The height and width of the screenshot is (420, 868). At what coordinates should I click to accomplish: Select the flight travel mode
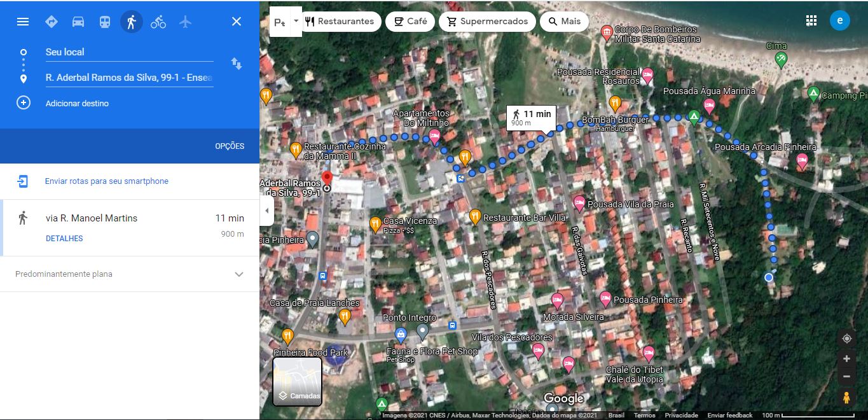185,22
